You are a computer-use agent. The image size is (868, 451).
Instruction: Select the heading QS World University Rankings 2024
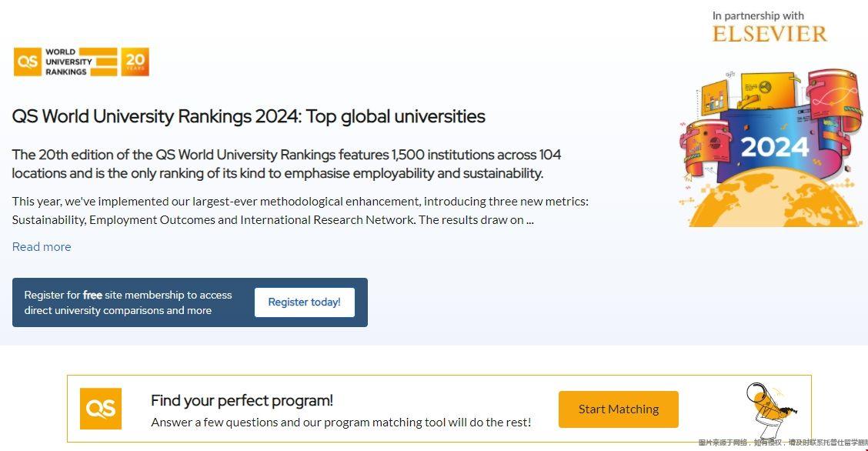coord(249,116)
